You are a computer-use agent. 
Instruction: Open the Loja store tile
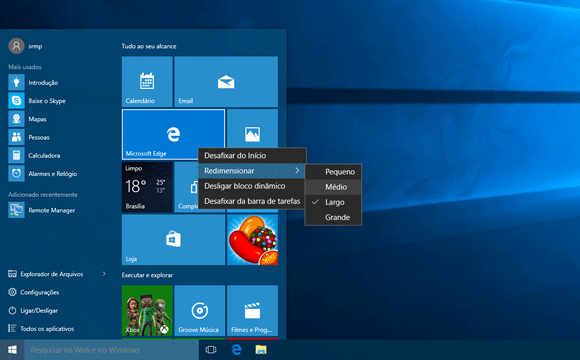tap(173, 240)
